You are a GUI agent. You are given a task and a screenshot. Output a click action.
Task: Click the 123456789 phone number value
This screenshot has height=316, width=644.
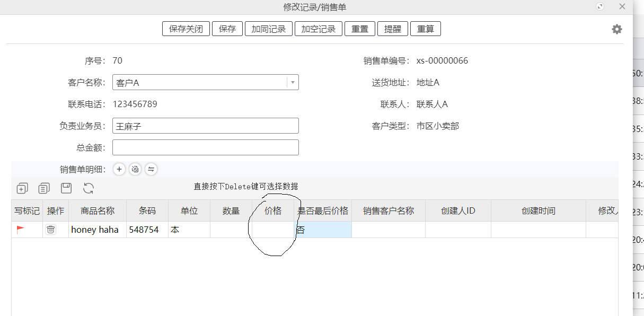click(135, 104)
